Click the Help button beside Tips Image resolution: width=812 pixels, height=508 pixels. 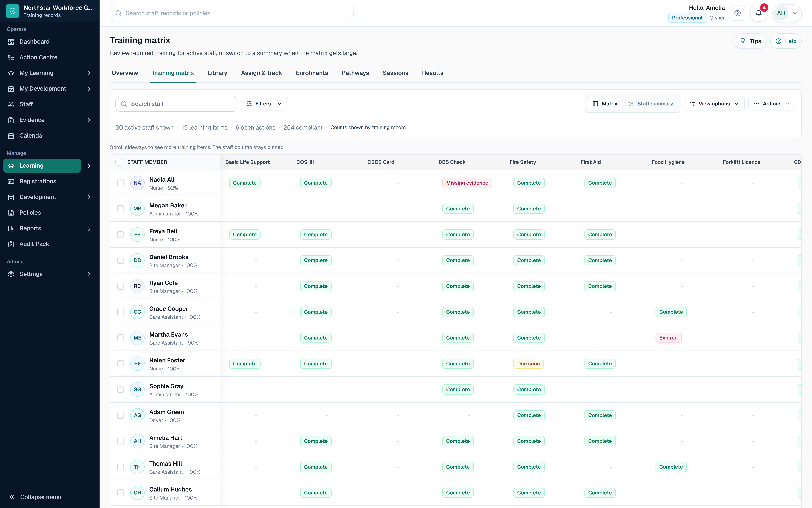(786, 41)
